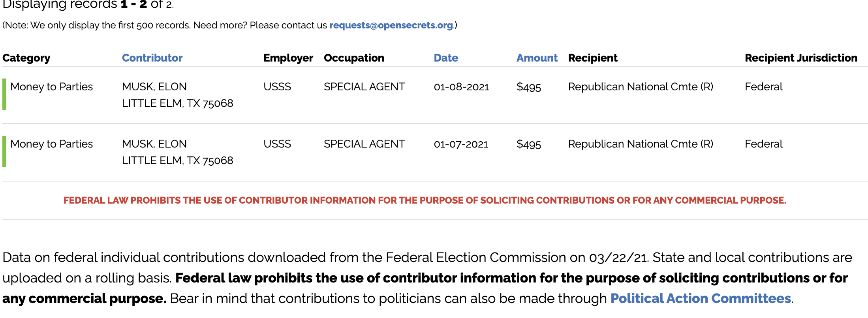Click MUSK, ELON in the first record
Screen dimensions: 868x318
click(x=154, y=87)
